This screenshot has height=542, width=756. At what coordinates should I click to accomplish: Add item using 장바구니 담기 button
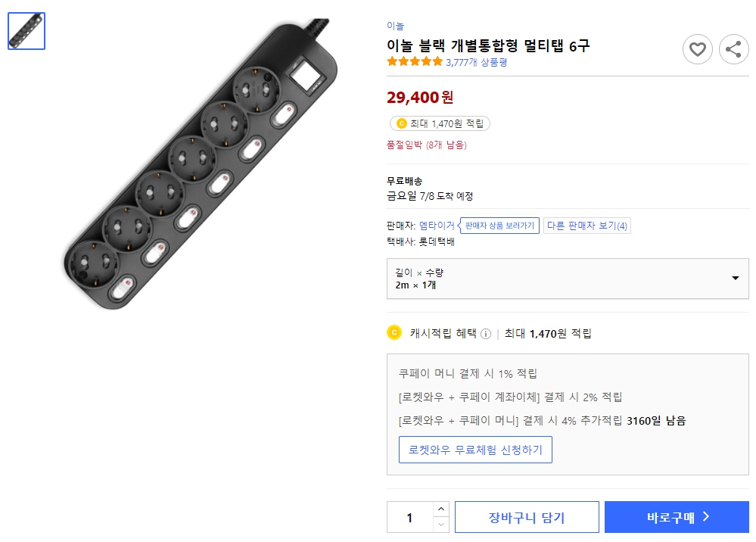tap(527, 516)
